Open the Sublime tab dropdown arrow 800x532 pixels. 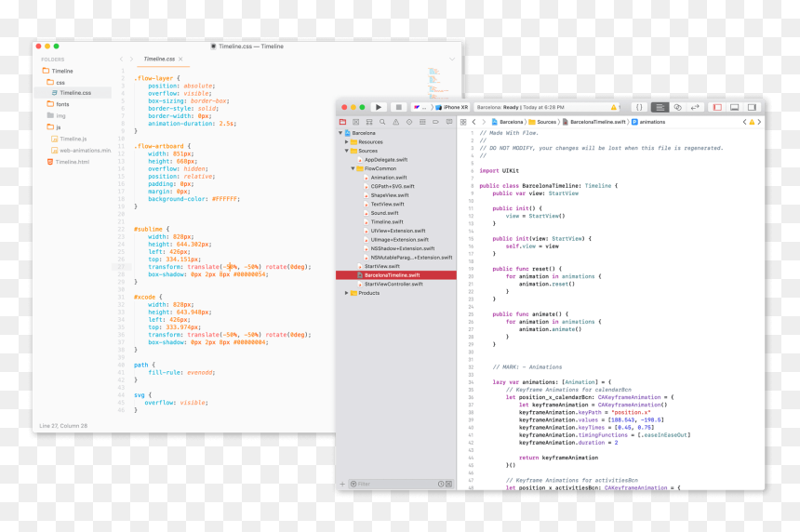(452, 60)
